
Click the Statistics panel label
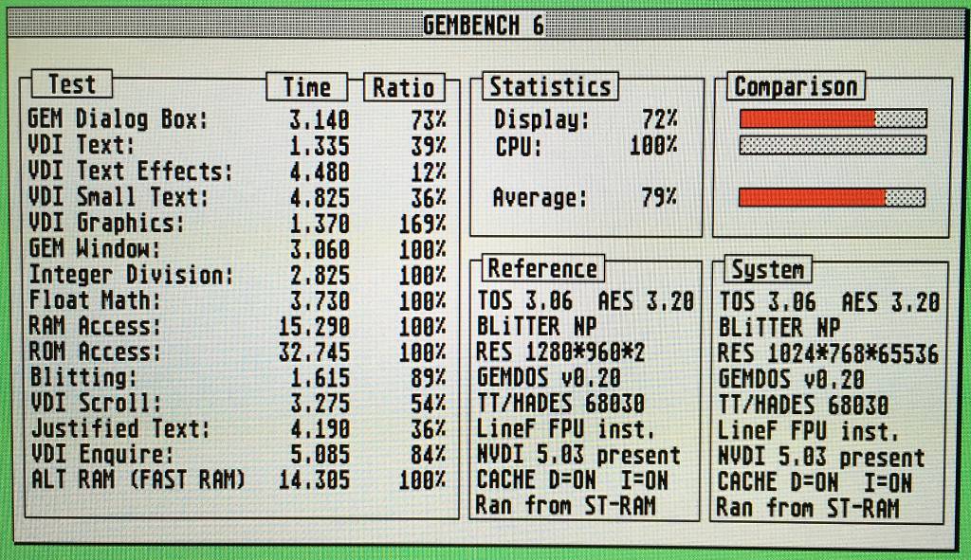(x=550, y=86)
